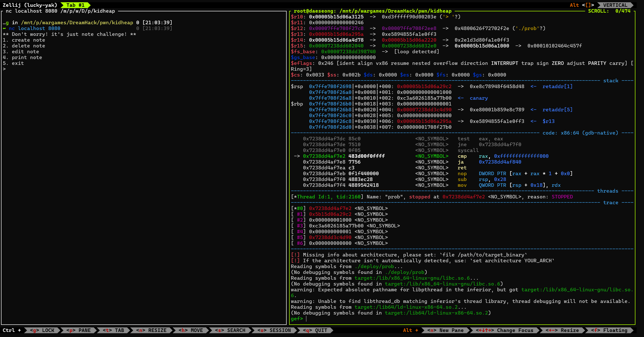This screenshot has width=644, height=337.
Task: Activate MOVE mode in status bar
Action: (x=191, y=330)
